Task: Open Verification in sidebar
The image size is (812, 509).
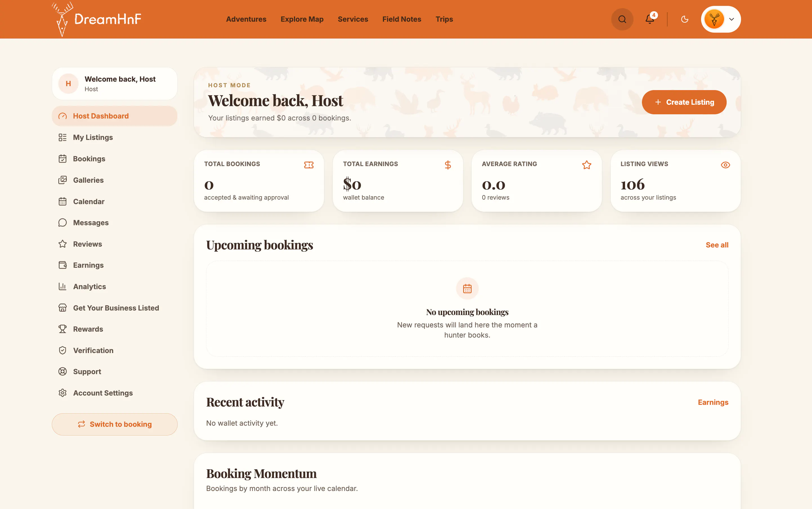Action: [x=115, y=351]
